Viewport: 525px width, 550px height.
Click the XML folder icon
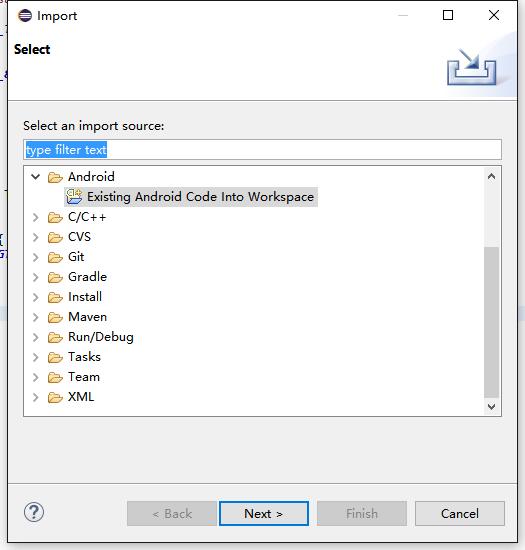(55, 397)
